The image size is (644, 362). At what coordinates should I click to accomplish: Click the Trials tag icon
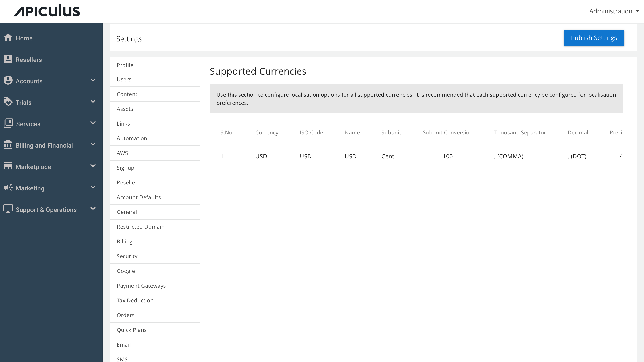(8, 102)
